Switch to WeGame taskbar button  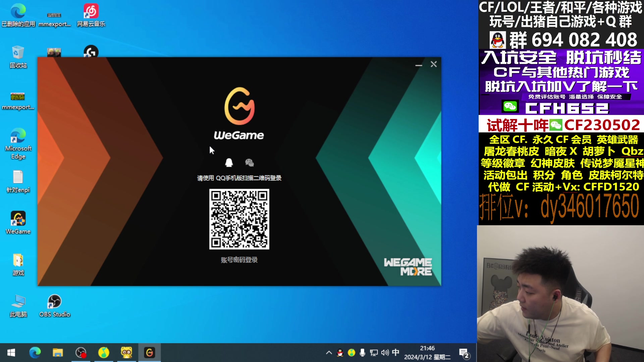[149, 353]
